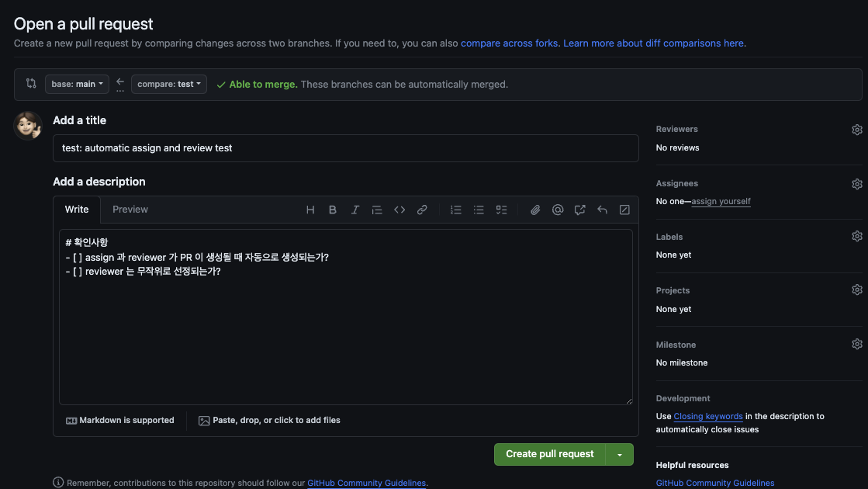Insert a saved reply
This screenshot has height=489, width=868.
pyautogui.click(x=602, y=210)
